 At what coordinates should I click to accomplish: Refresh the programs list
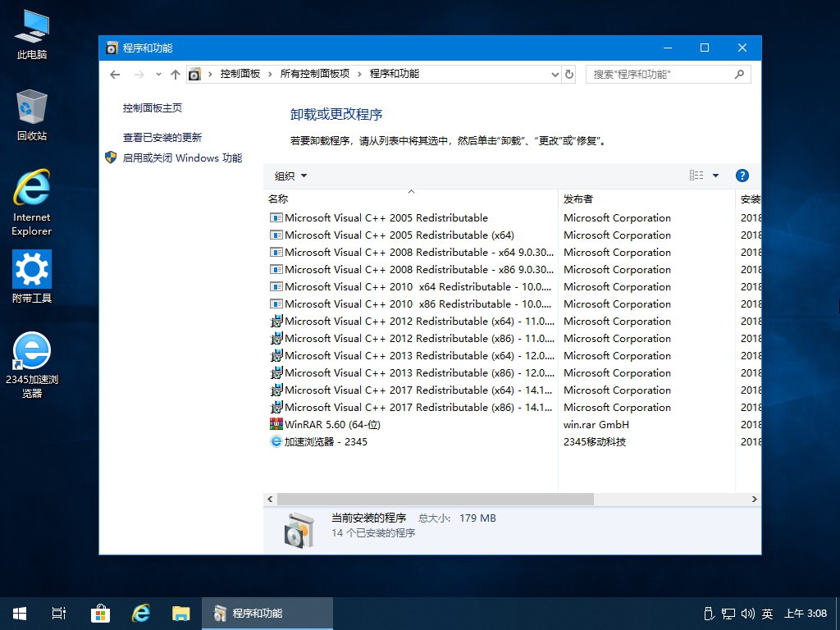(569, 75)
